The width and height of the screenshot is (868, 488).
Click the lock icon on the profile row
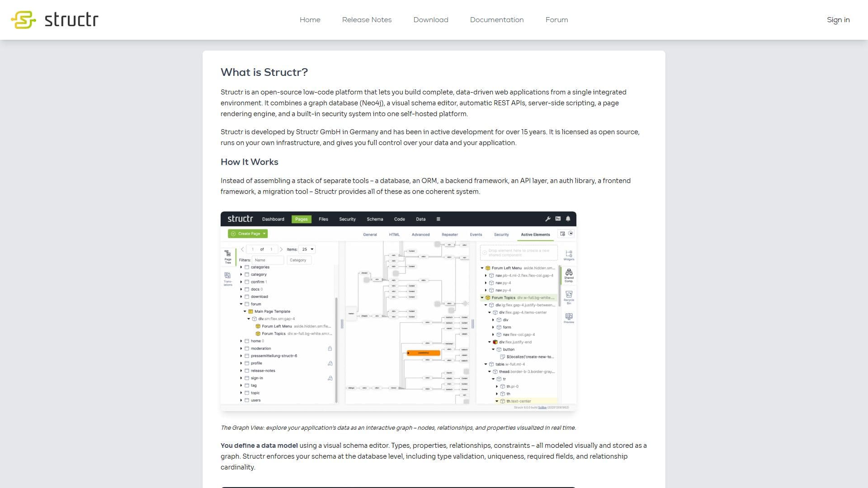[x=330, y=363]
